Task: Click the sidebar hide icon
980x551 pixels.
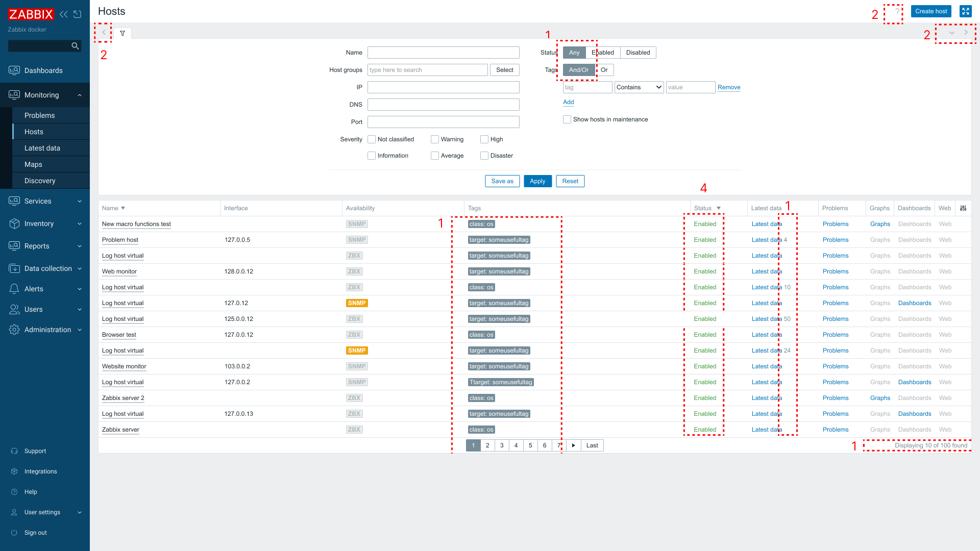Action: tap(78, 14)
